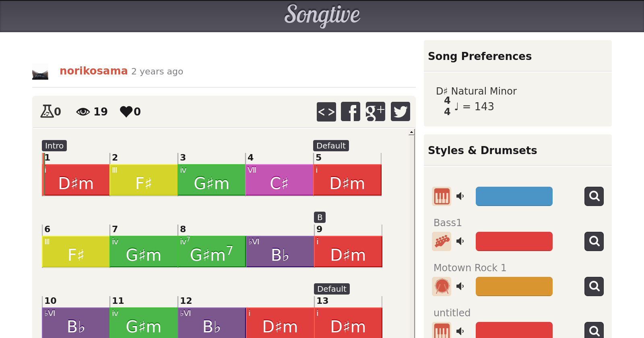Open norikosama user profile link

[93, 71]
